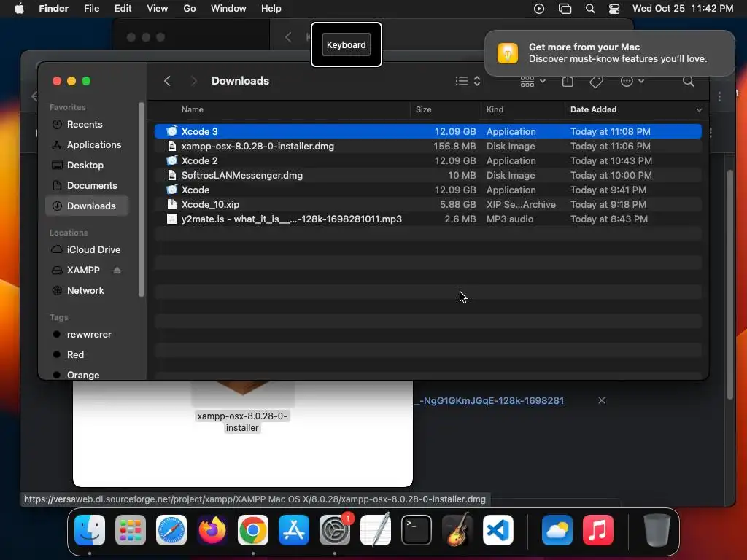Open the Action ellipsis menu in toolbar
This screenshot has width=747, height=560.
click(632, 82)
